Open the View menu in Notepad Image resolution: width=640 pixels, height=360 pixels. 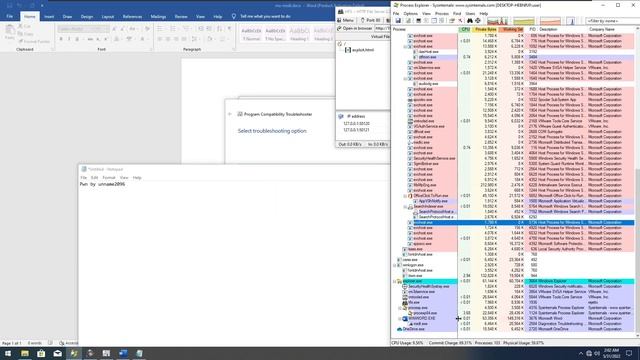(x=124, y=178)
